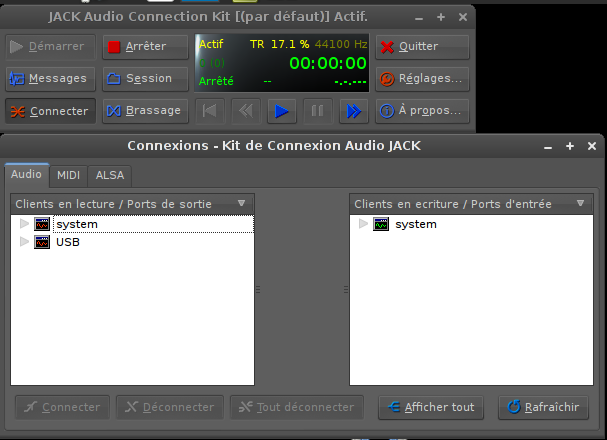The width and height of the screenshot is (607, 440).
Task: Toggle the Connecter button in main window
Action: tap(50, 111)
